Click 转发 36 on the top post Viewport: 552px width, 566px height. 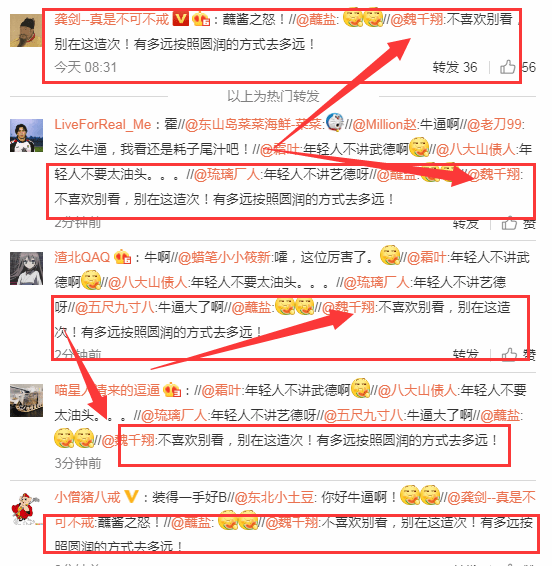455,67
